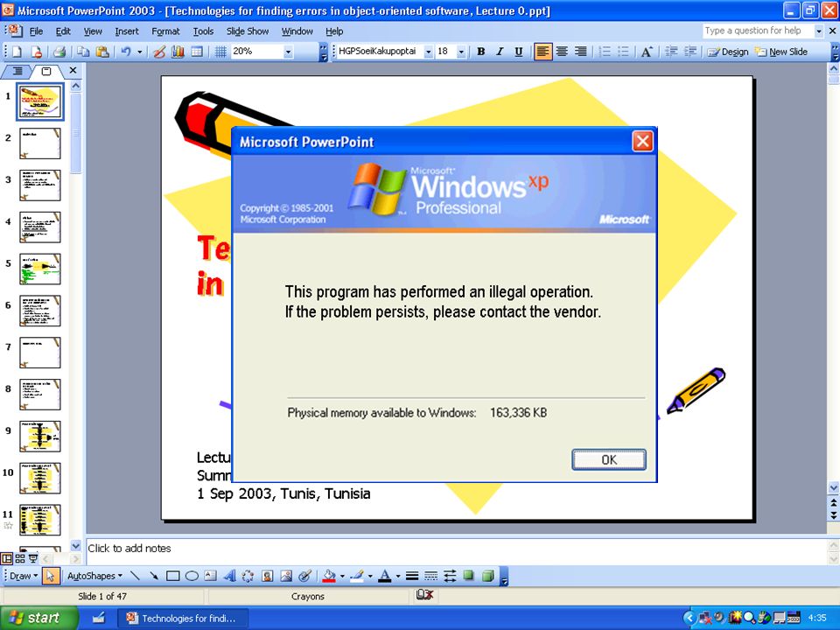Open the Undo history dropdown arrow
840x630 pixels.
coord(140,52)
